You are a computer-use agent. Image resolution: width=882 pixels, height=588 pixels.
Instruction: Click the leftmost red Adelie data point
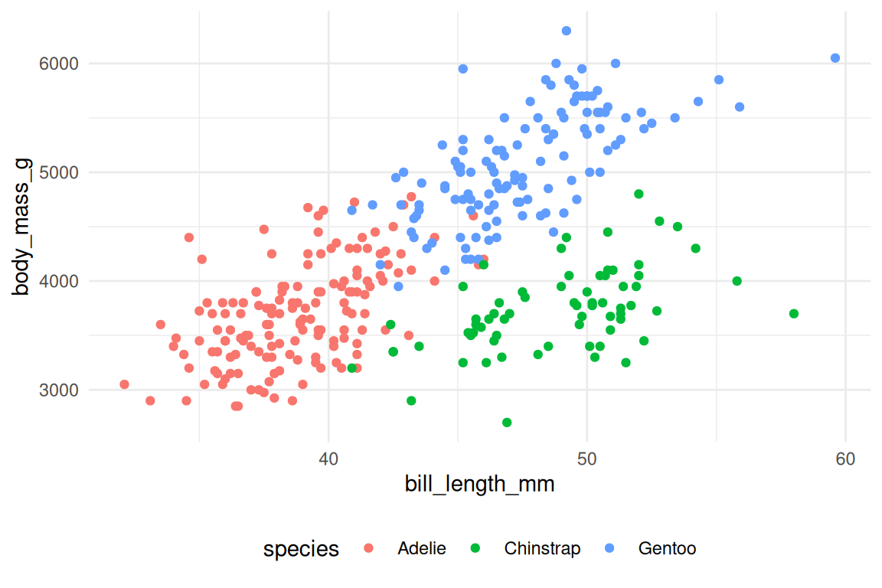[125, 384]
